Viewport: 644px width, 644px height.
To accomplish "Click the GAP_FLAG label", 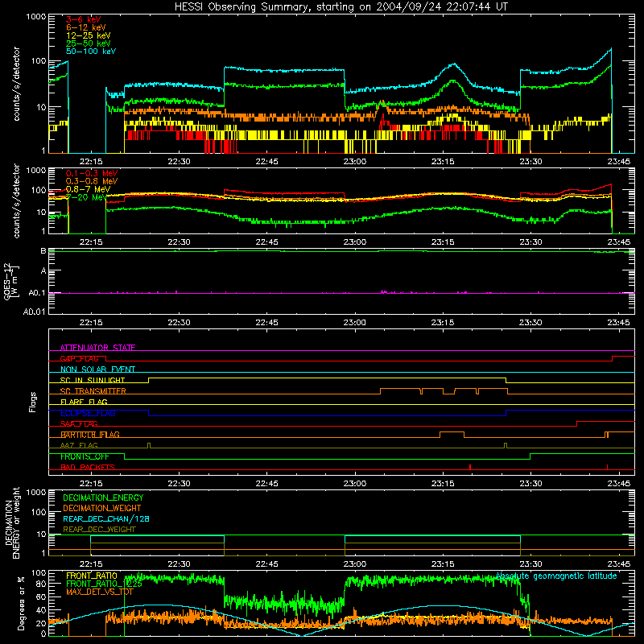I will coord(79,358).
